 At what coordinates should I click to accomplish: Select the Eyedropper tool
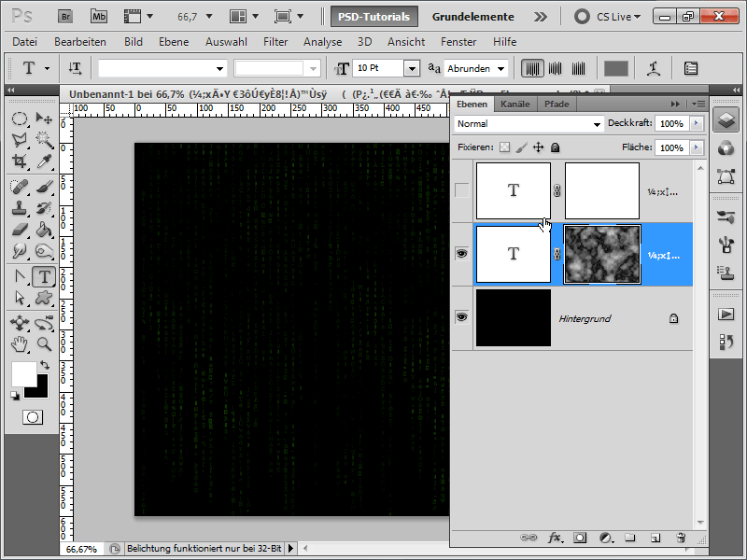point(44,161)
